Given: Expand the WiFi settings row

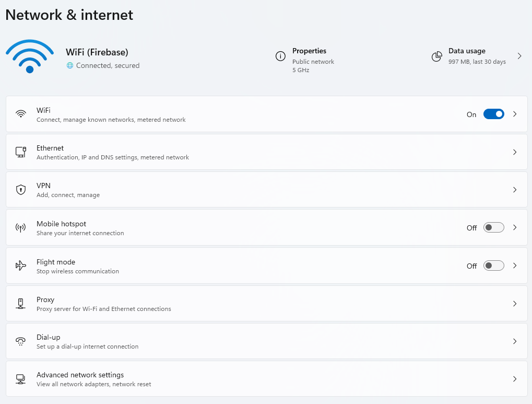Looking at the screenshot, I should click(515, 114).
